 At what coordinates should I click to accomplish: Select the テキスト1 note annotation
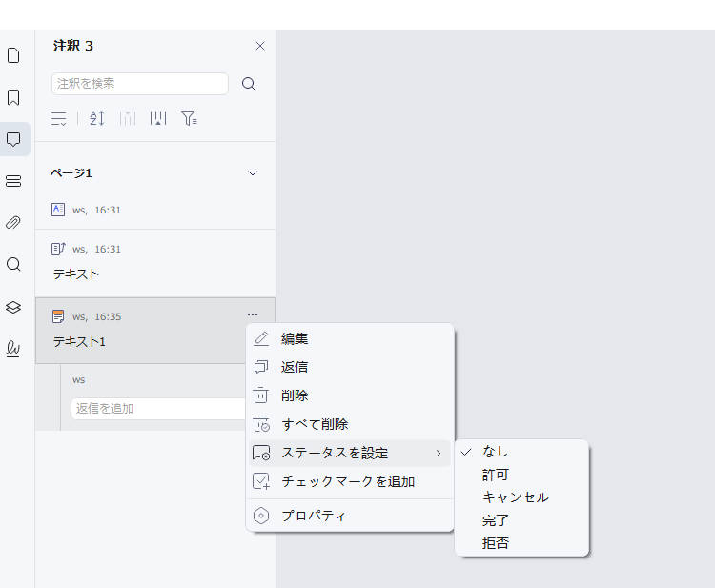click(x=155, y=331)
